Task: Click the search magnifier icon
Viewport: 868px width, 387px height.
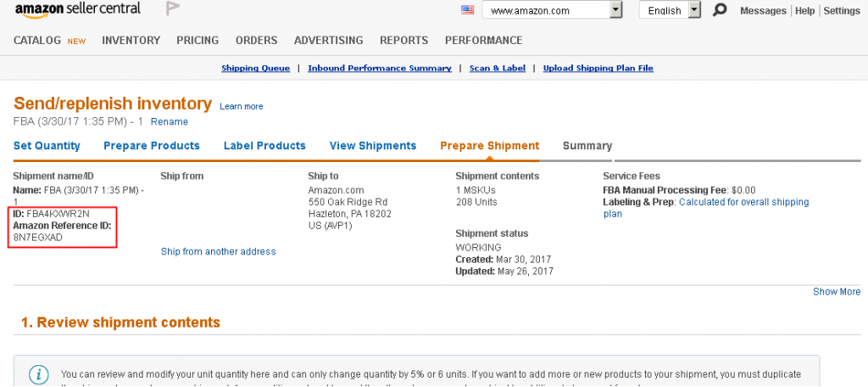Action: (720, 10)
